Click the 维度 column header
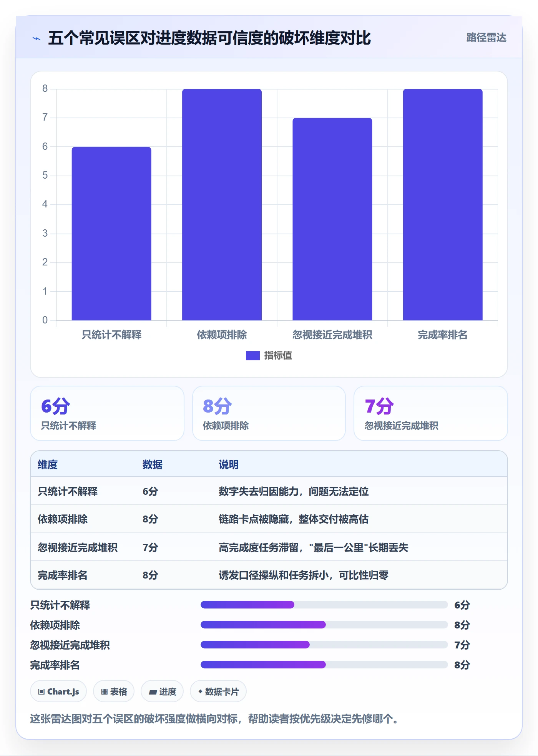The image size is (538, 756). (48, 464)
